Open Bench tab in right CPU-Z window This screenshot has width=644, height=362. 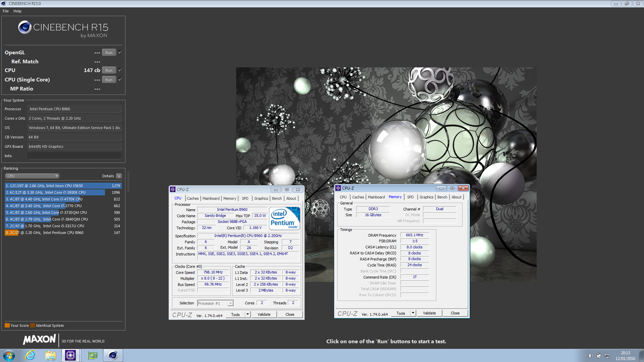coord(442,197)
